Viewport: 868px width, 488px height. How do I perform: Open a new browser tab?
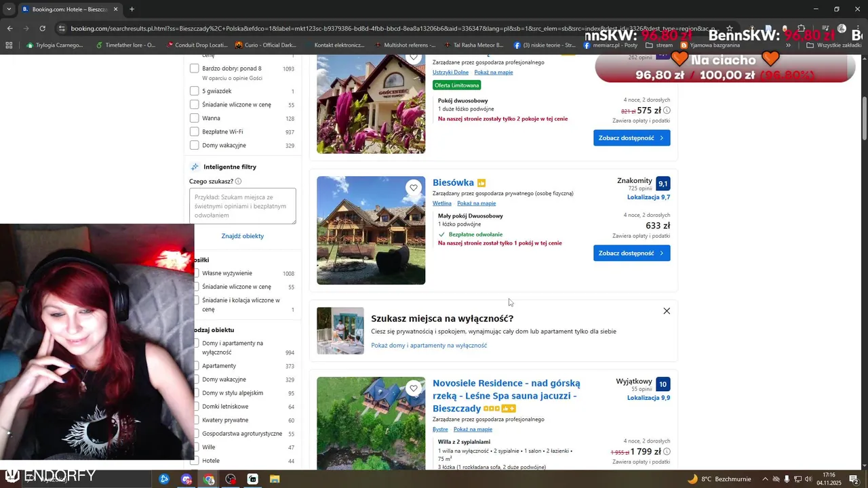click(x=132, y=9)
